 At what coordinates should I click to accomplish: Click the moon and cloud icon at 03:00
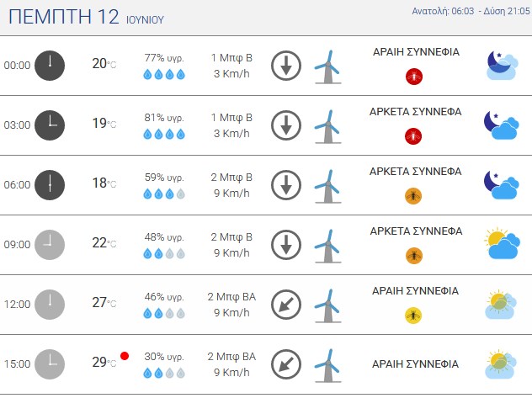(502, 125)
